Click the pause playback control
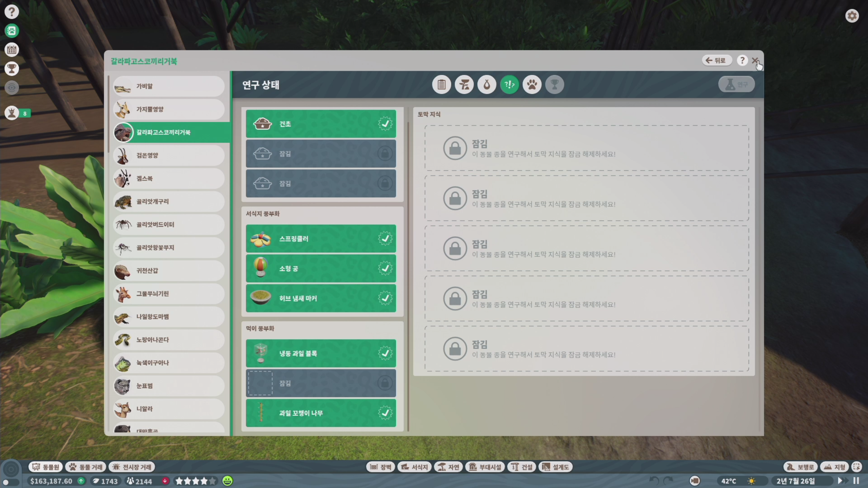 click(856, 481)
